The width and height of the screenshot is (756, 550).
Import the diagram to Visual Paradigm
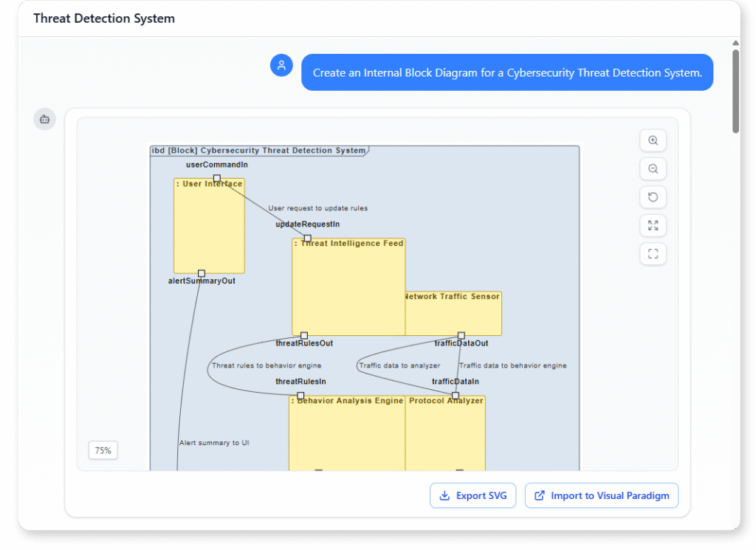point(602,495)
